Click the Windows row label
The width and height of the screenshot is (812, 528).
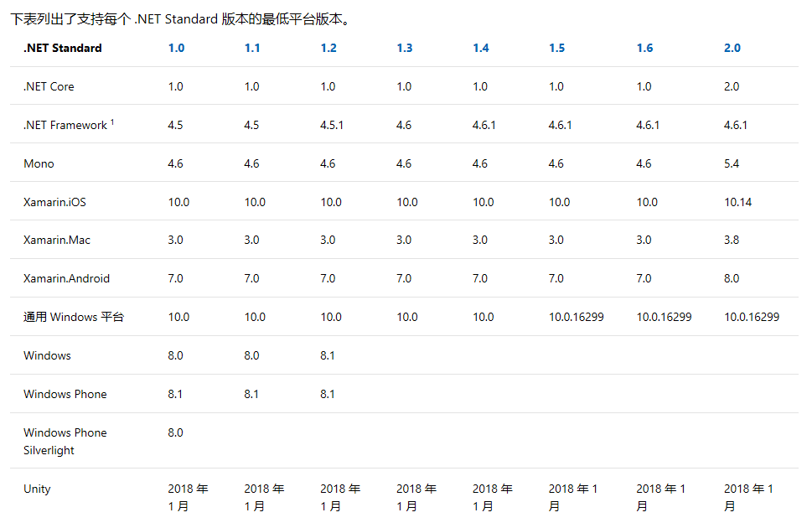(47, 355)
